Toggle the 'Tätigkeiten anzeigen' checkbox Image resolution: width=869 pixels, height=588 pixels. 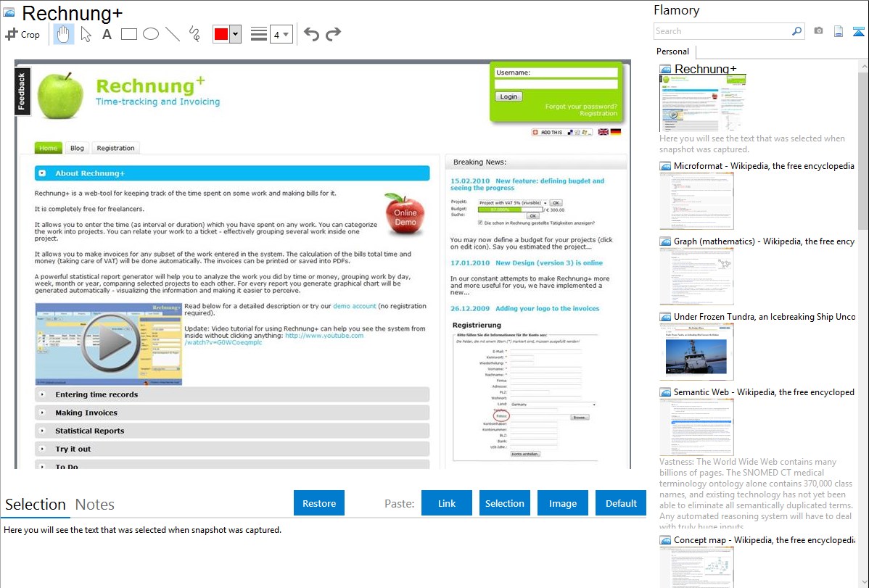click(480, 223)
